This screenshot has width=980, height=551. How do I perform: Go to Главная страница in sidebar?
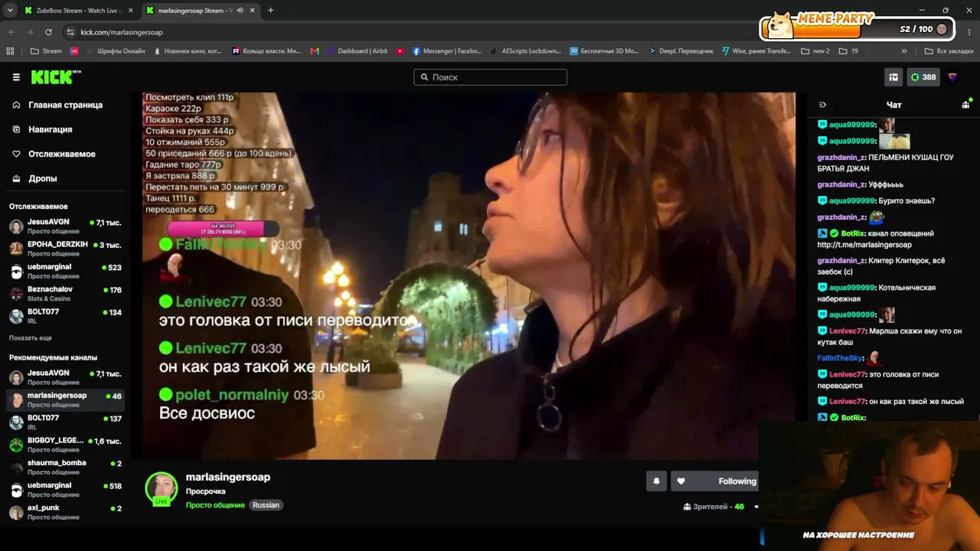pos(65,105)
